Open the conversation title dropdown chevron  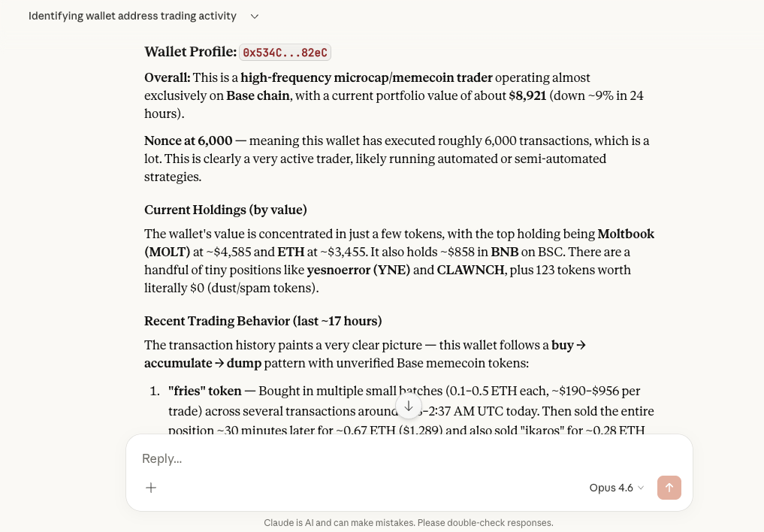point(254,16)
